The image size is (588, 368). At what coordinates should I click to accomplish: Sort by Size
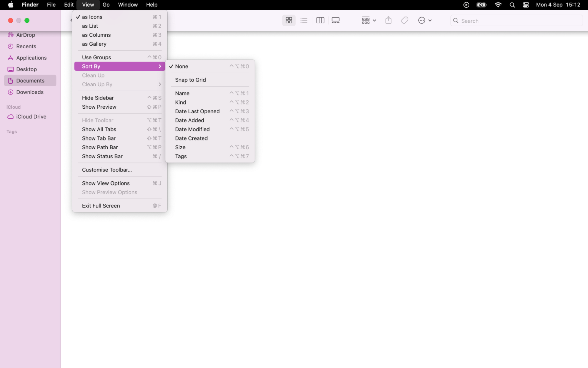210,147
